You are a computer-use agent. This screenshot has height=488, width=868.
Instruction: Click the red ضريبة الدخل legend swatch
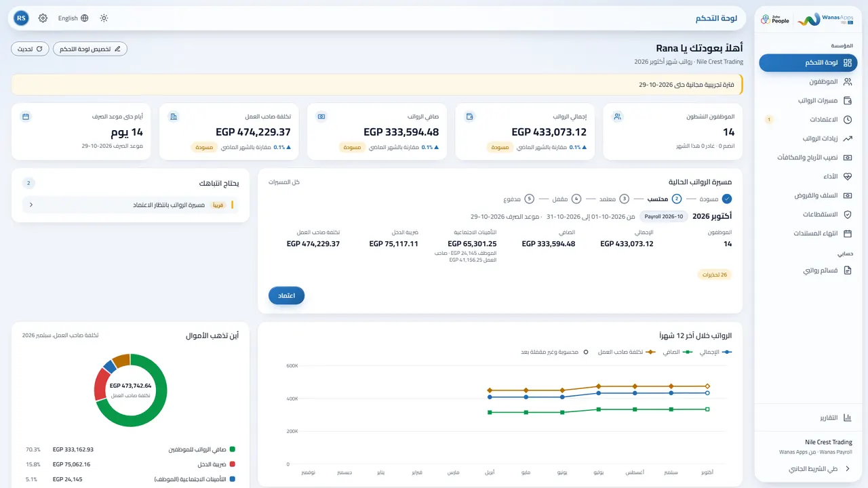(x=233, y=464)
